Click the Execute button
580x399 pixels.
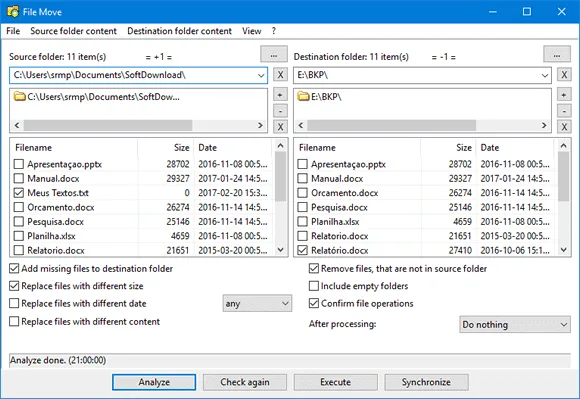click(x=335, y=382)
